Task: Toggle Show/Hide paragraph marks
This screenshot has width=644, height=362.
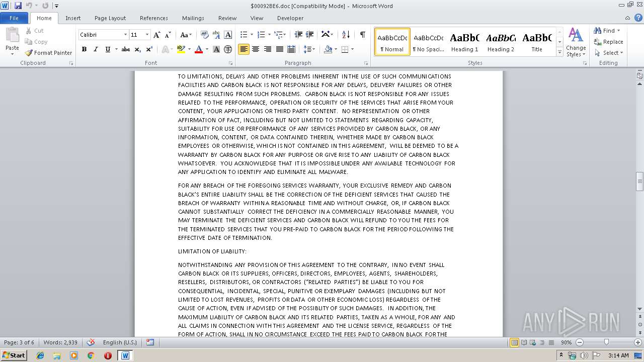Action: (362, 35)
